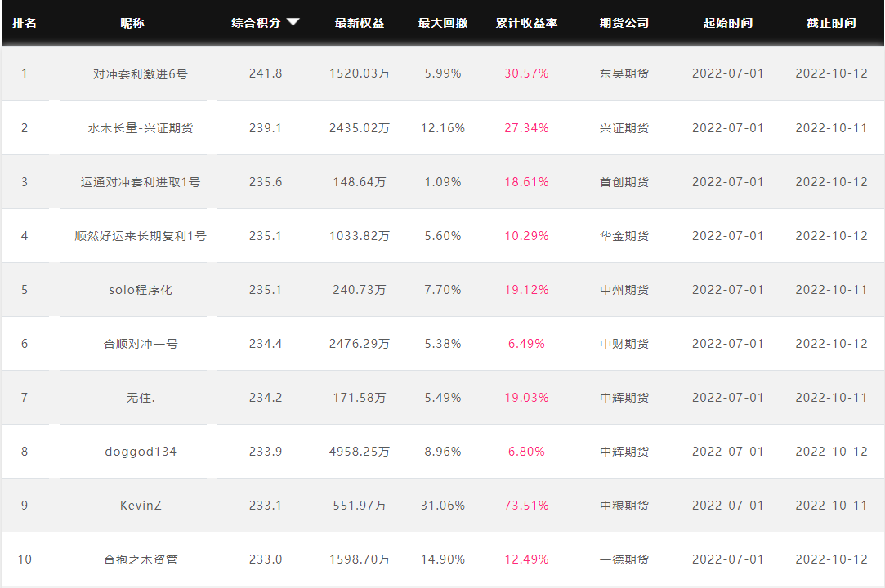Click the 起始时间 column header

(728, 23)
